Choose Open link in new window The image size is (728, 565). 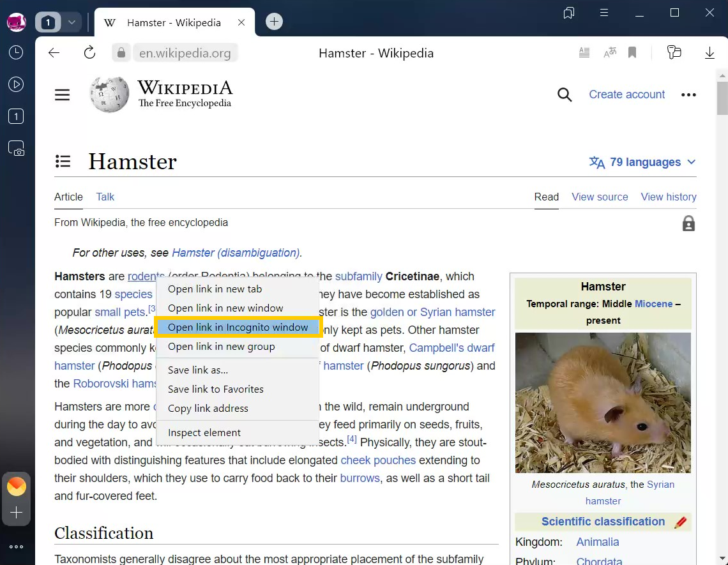coord(238,308)
